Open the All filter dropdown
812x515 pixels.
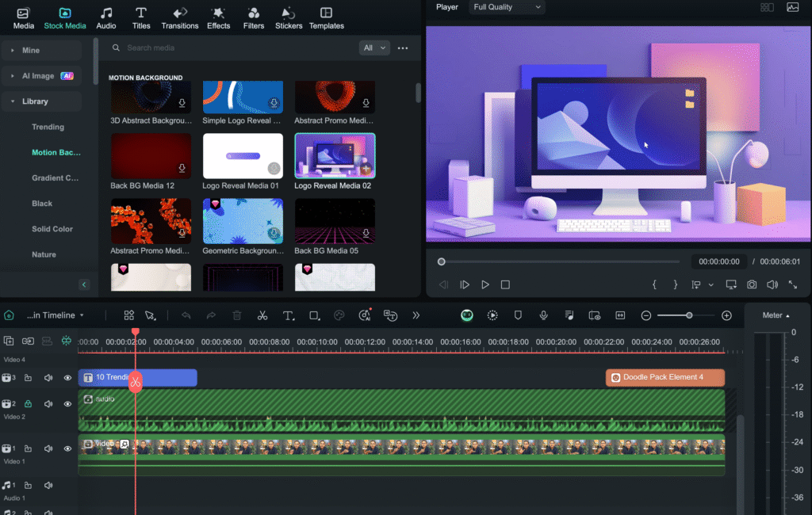tap(374, 48)
